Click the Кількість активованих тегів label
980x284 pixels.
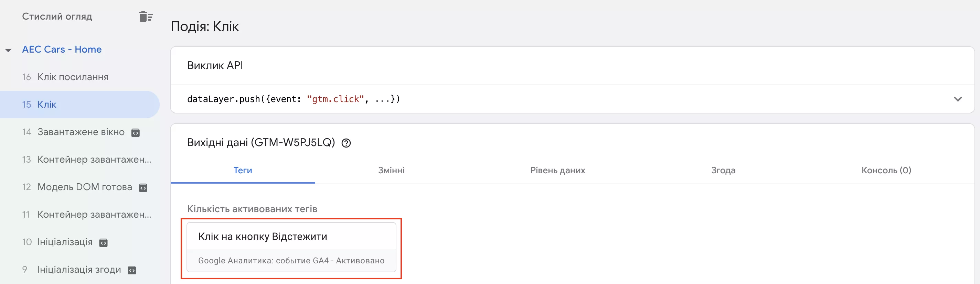(x=252, y=209)
